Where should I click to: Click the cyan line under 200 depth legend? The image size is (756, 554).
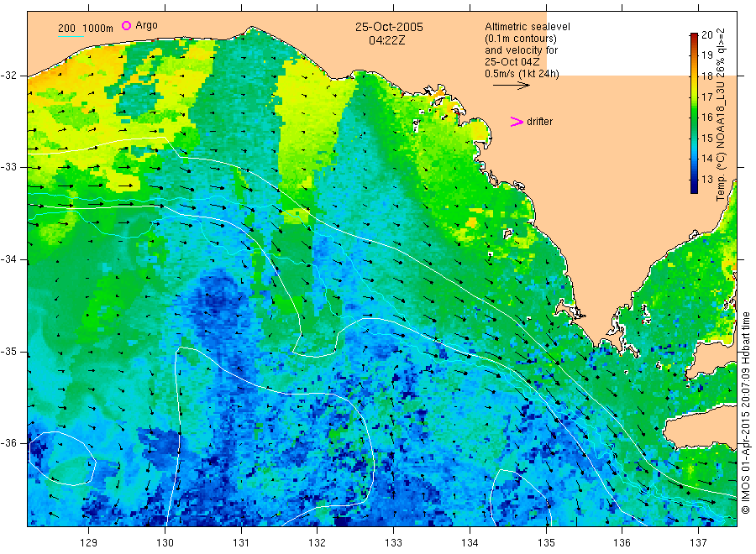click(71, 35)
